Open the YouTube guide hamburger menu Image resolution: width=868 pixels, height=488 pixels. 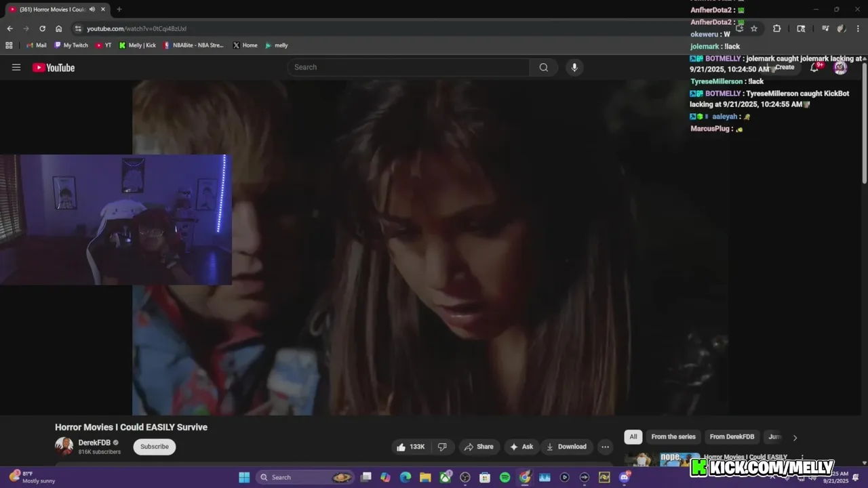point(16,67)
